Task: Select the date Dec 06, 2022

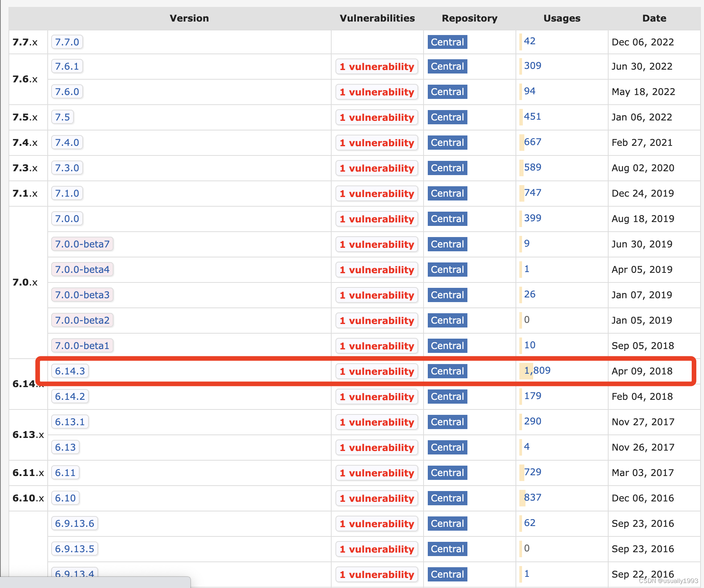Action: 643,42
